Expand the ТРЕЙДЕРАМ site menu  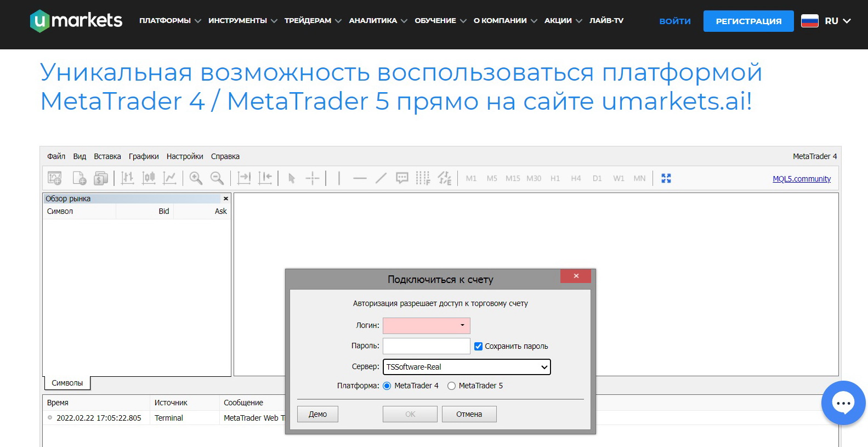pyautogui.click(x=313, y=21)
